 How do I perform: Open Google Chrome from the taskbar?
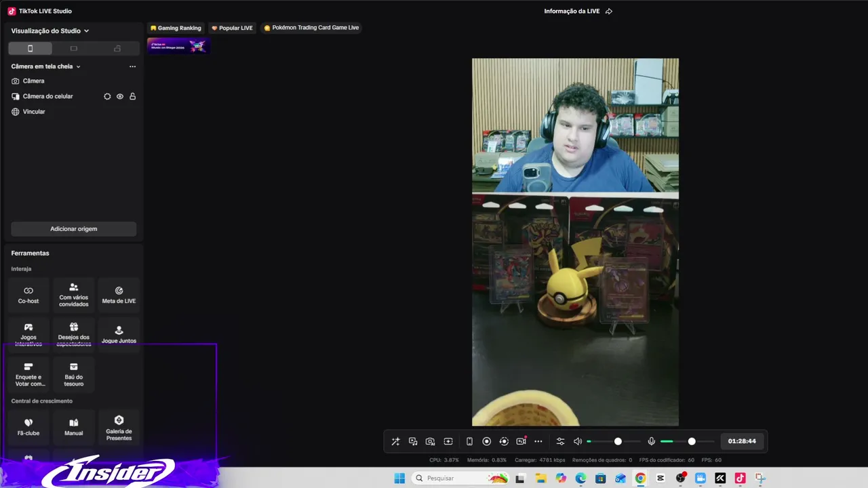click(x=640, y=479)
